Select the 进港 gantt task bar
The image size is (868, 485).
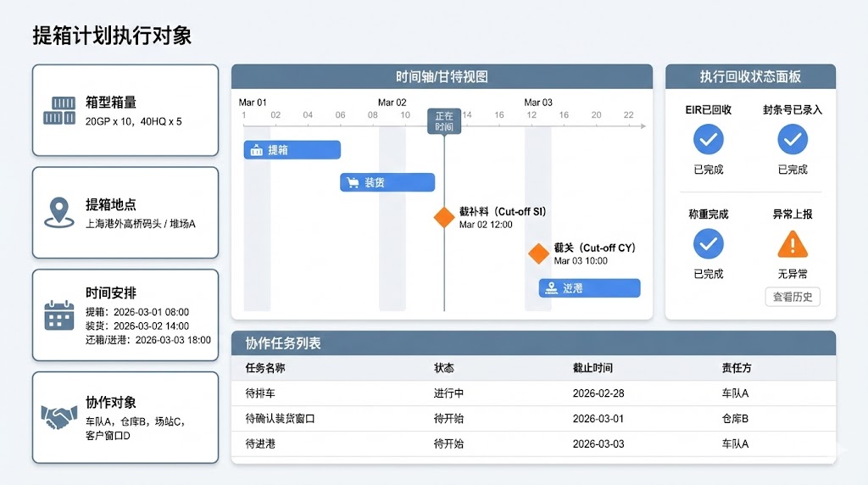(x=590, y=288)
